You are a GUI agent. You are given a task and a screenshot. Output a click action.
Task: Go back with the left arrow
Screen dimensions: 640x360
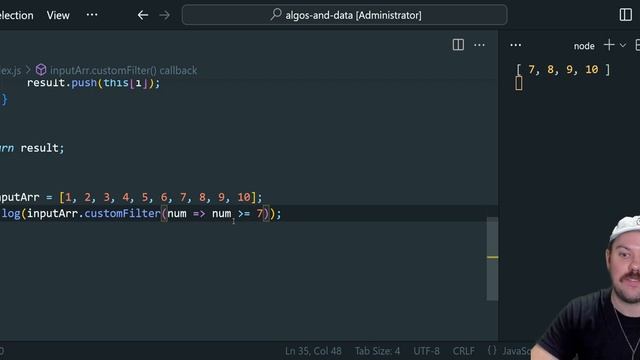(142, 16)
